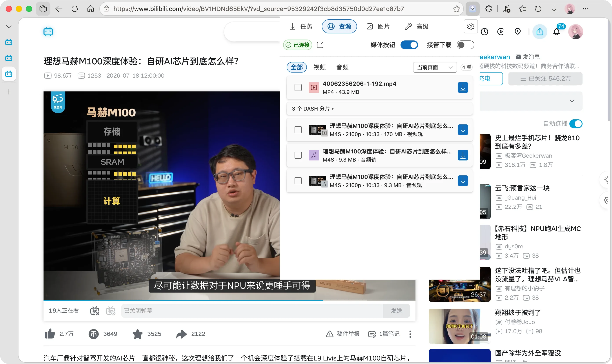Click 稿件举报 report link
This screenshot has width=612, height=364.
pyautogui.click(x=343, y=334)
